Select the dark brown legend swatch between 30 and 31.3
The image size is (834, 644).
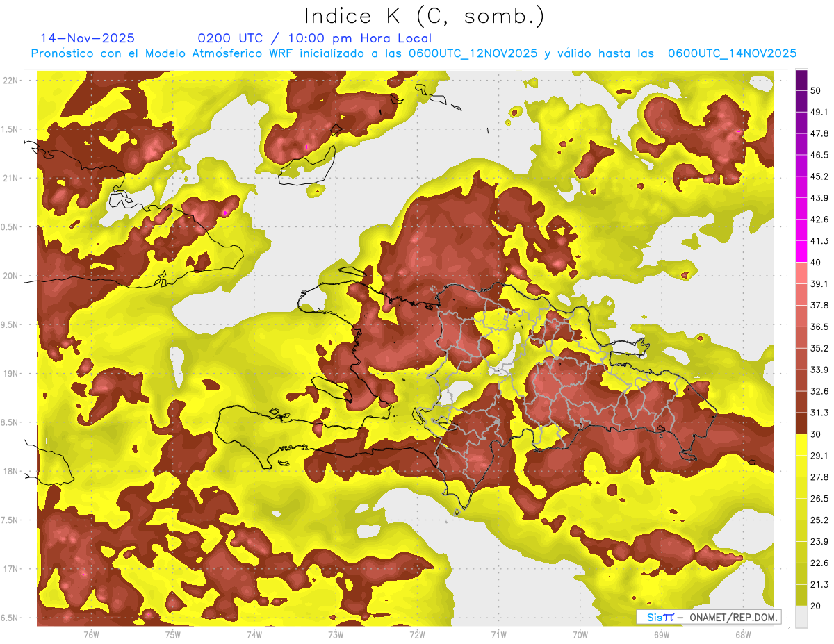point(801,423)
